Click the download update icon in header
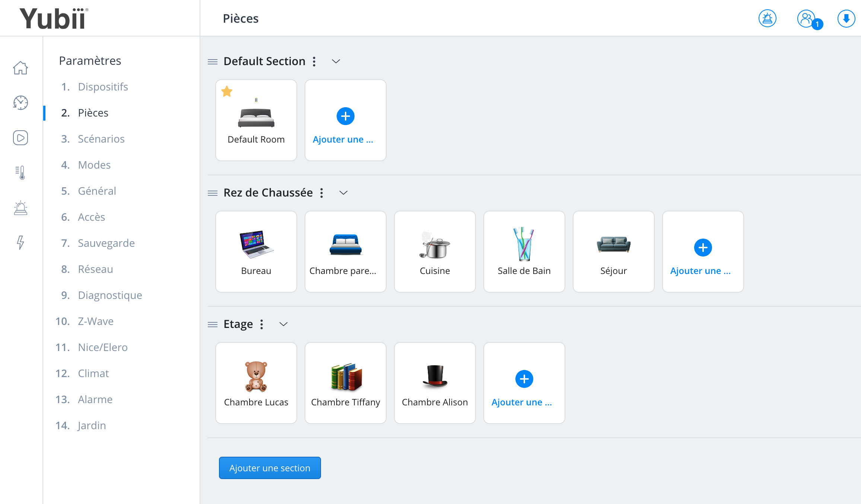 coord(846,18)
